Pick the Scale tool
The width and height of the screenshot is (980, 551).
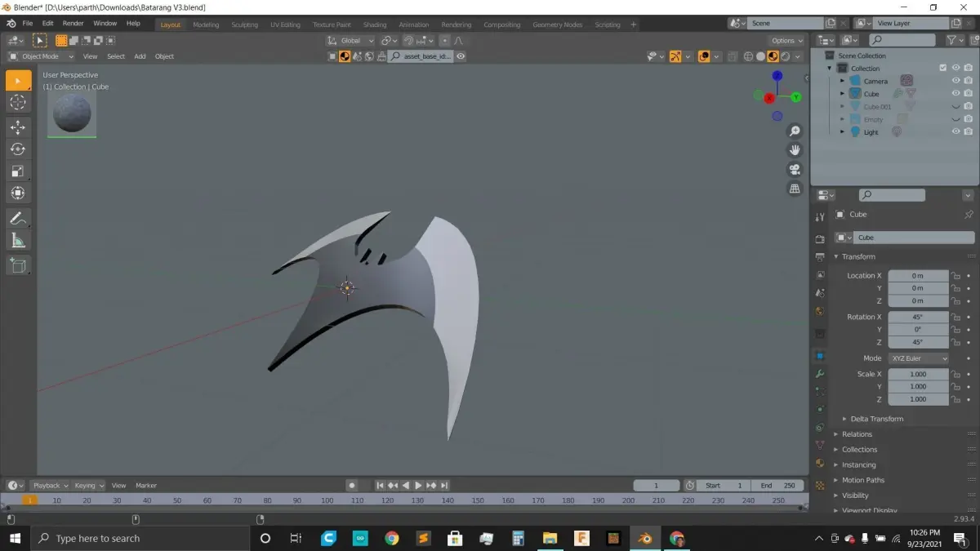pyautogui.click(x=18, y=171)
